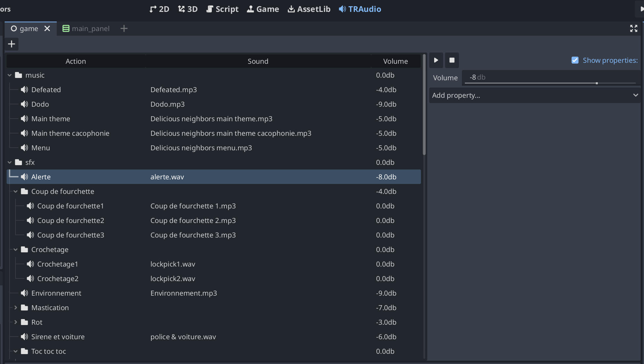The image size is (644, 364).
Task: Click the music folder icon
Action: pos(19,75)
